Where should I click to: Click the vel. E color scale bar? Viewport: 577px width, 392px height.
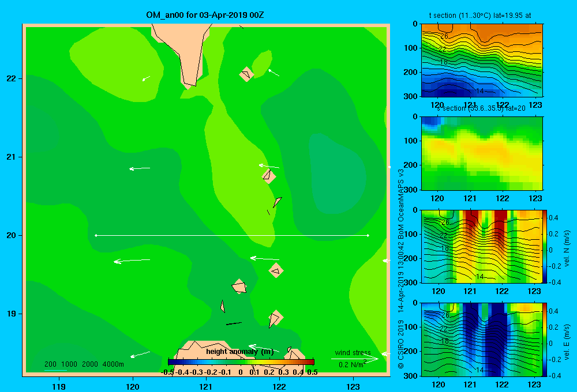point(545,340)
